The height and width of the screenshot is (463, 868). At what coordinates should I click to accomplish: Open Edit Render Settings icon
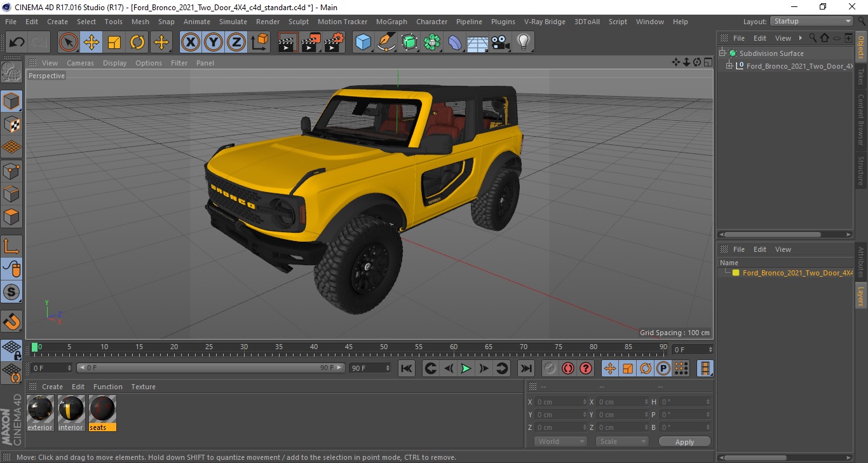click(334, 43)
